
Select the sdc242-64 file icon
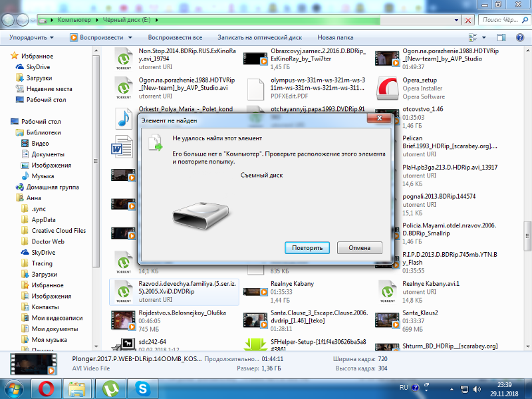pos(124,344)
